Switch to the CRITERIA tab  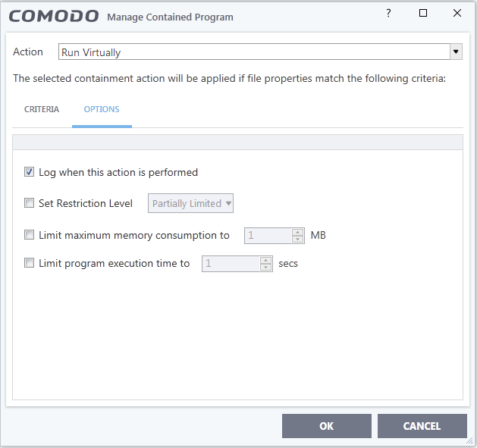coord(42,109)
